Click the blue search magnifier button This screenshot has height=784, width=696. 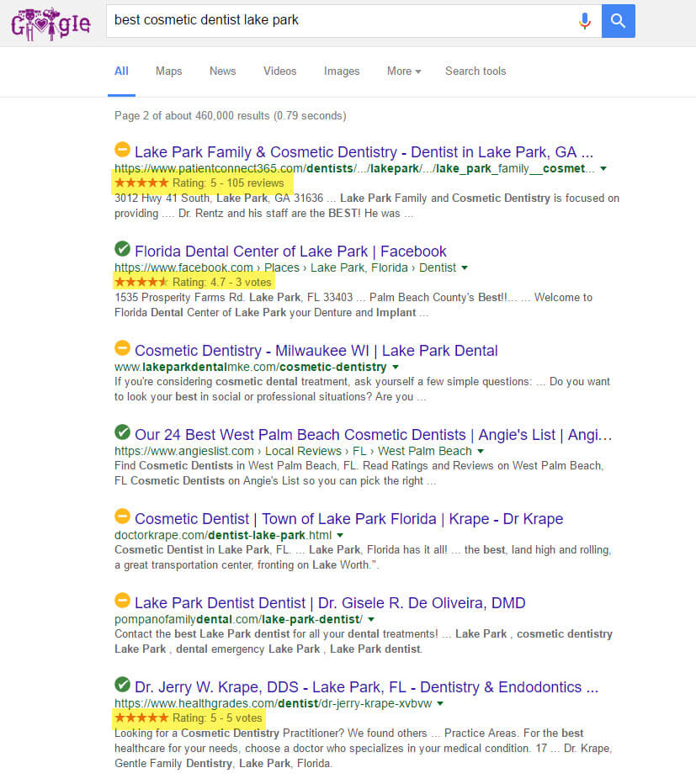point(619,21)
